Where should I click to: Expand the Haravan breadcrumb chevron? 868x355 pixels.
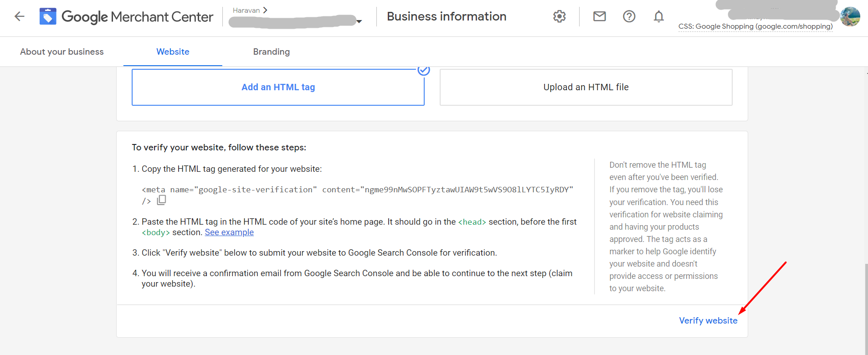pos(265,10)
